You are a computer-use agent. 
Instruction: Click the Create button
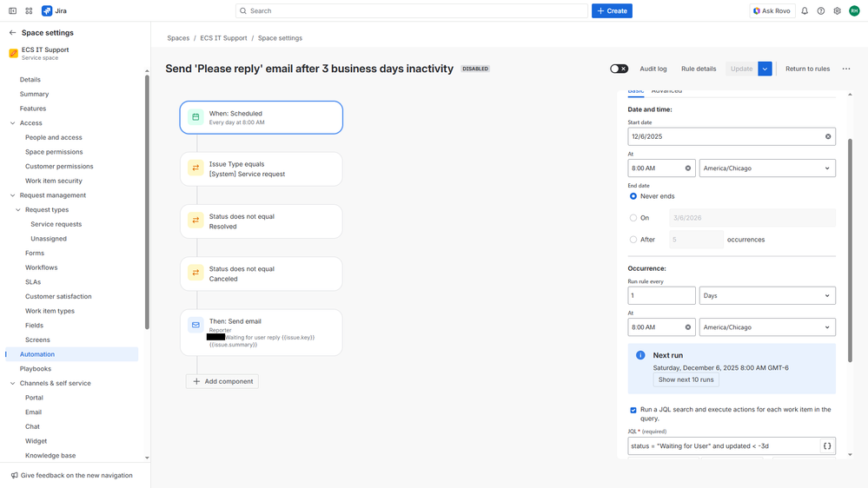[x=612, y=10]
